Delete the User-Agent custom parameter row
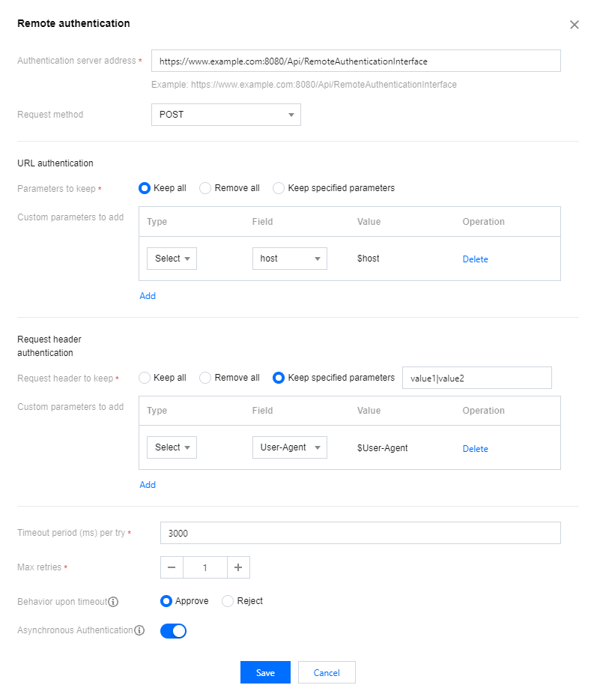 [x=475, y=449]
